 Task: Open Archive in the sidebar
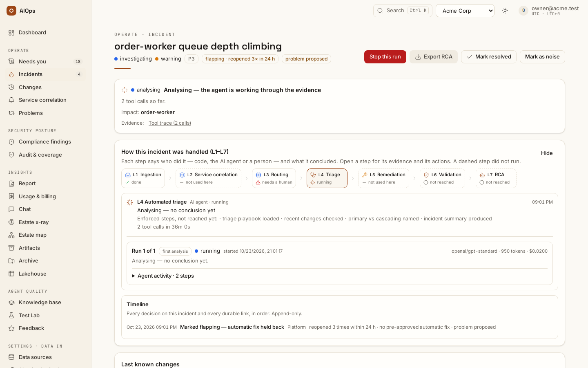click(x=46, y=261)
